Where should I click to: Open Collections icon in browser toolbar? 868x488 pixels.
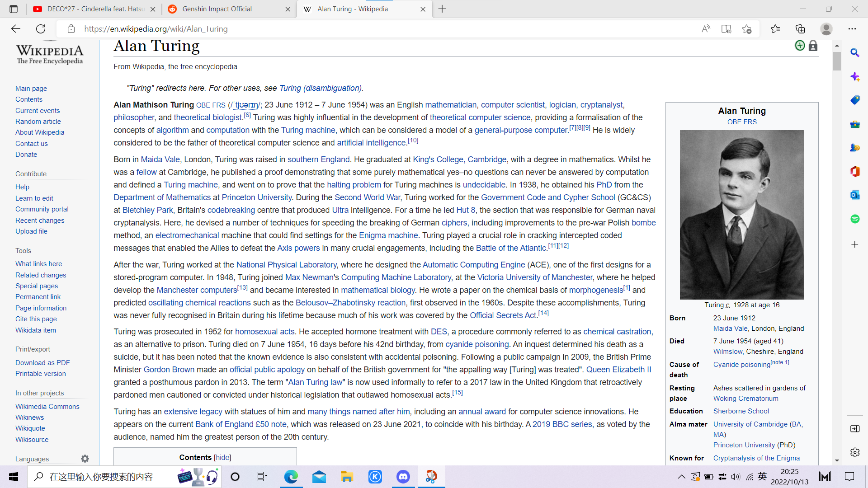click(800, 29)
